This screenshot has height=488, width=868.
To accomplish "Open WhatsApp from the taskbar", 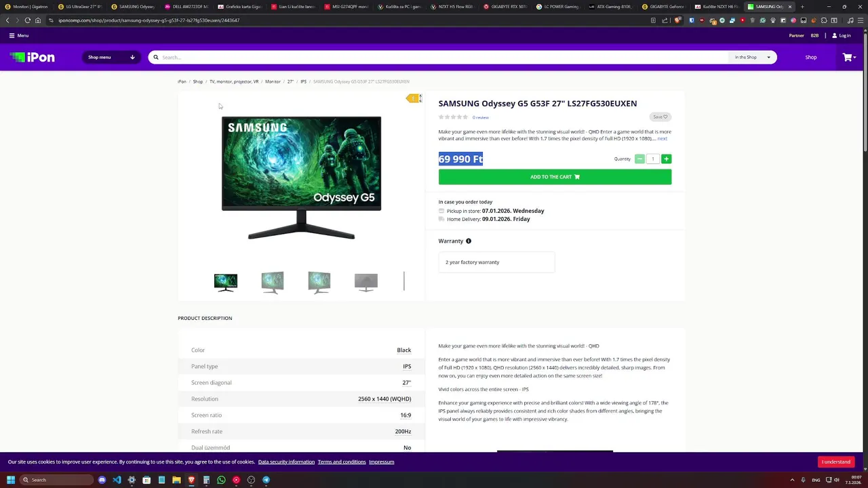I will (221, 480).
